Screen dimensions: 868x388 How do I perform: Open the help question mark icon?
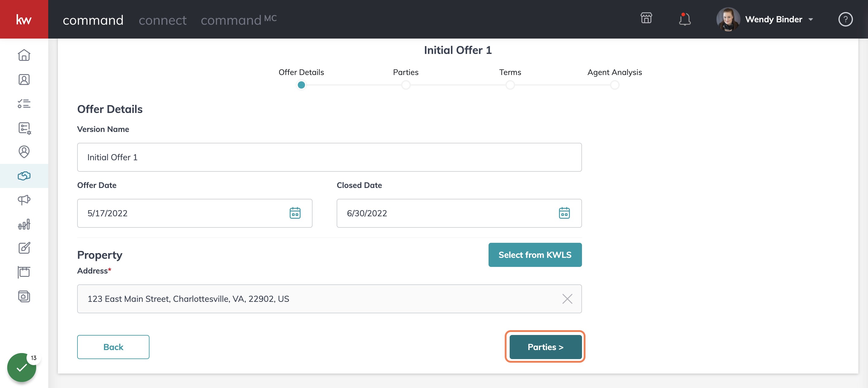[x=845, y=19]
